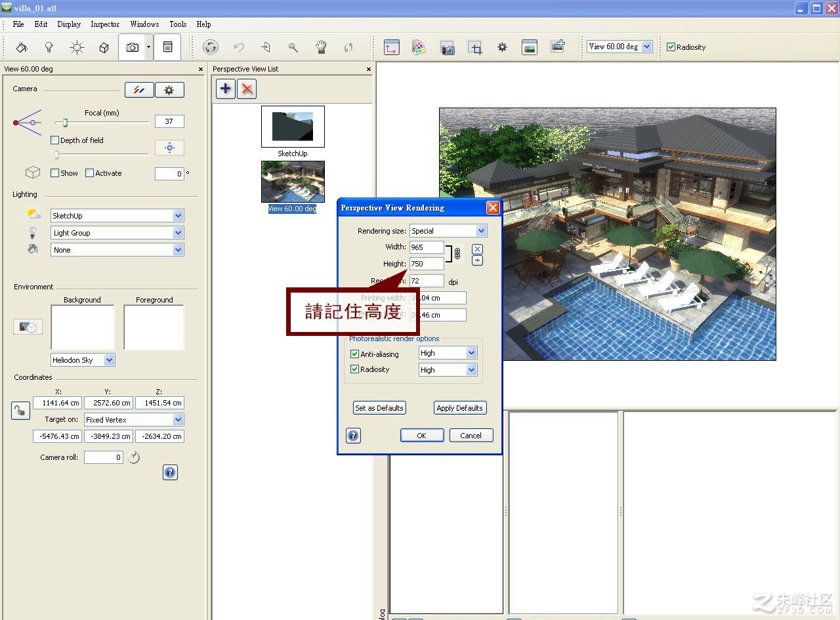This screenshot has height=620, width=840.
Task: Click the multiply button beside Width
Action: pos(477,249)
